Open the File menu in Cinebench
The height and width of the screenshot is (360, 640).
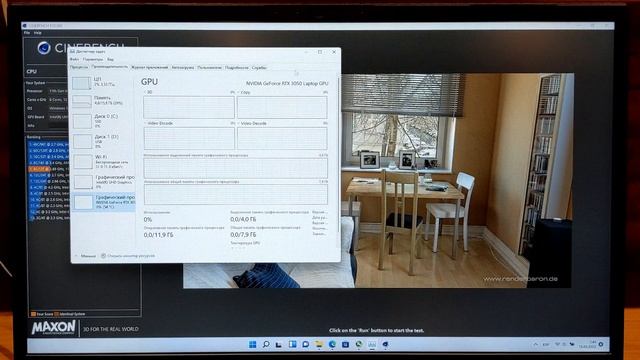[x=27, y=33]
